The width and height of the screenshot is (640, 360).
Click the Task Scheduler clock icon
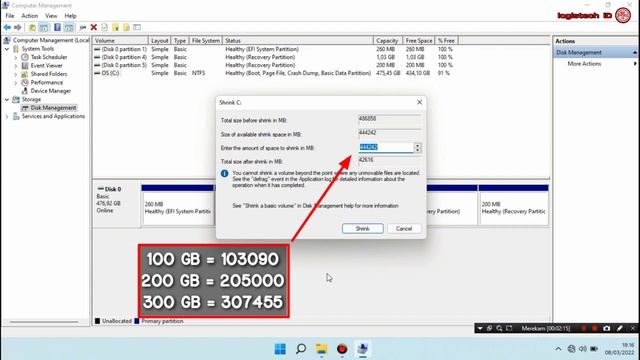pos(24,57)
